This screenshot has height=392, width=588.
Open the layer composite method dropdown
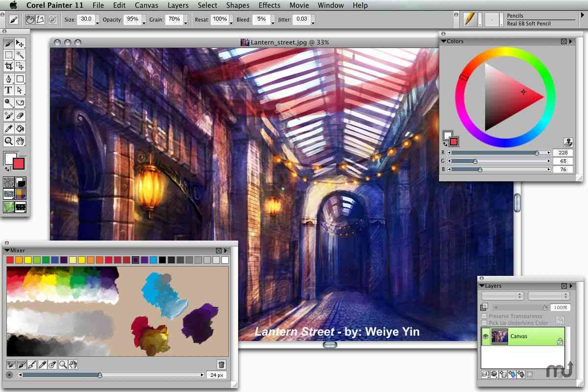(503, 296)
